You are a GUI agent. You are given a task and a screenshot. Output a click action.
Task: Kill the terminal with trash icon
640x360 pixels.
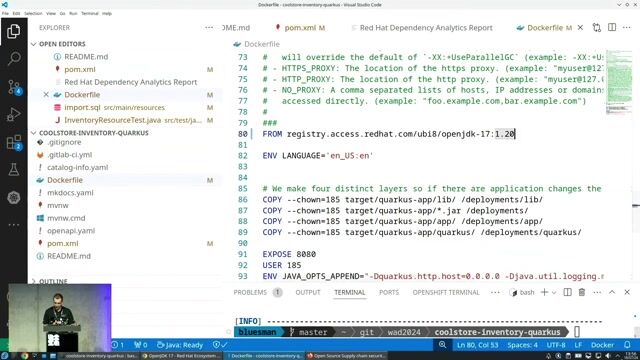click(582, 292)
